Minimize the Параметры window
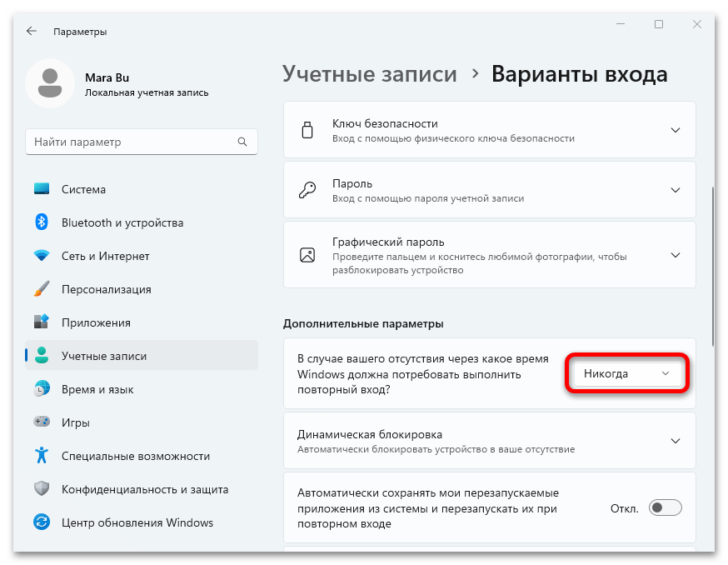 621,24
